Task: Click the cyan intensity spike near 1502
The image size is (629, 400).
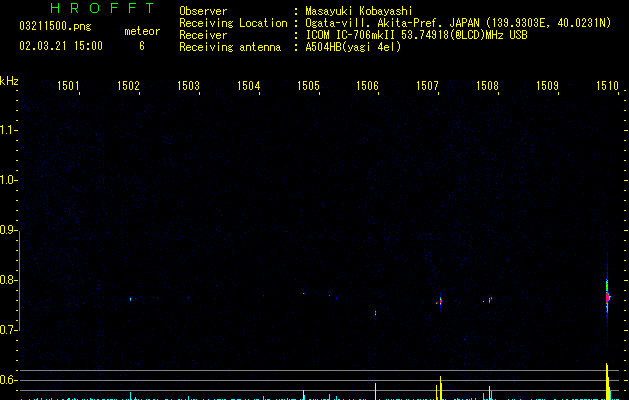Action: pos(131,396)
